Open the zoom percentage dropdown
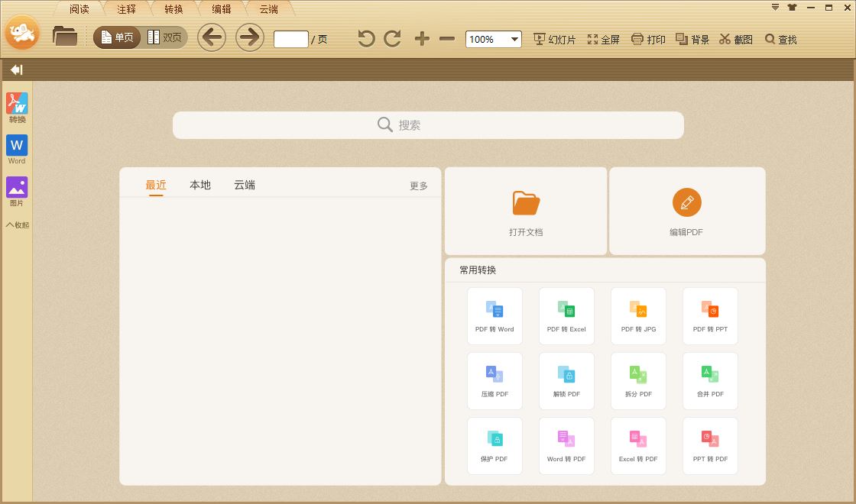 [x=515, y=39]
